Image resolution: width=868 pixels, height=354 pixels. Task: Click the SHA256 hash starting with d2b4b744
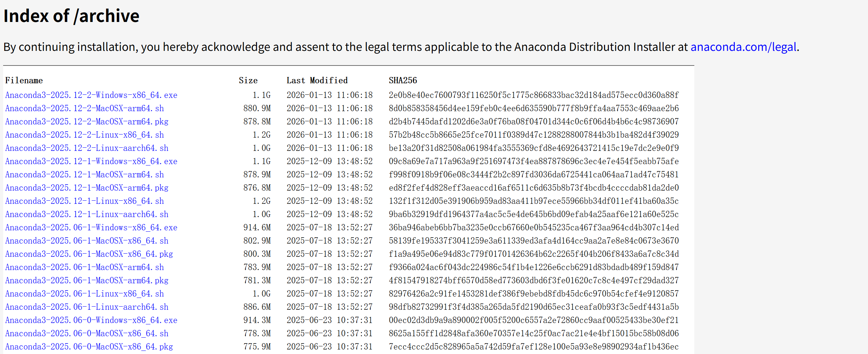point(534,122)
